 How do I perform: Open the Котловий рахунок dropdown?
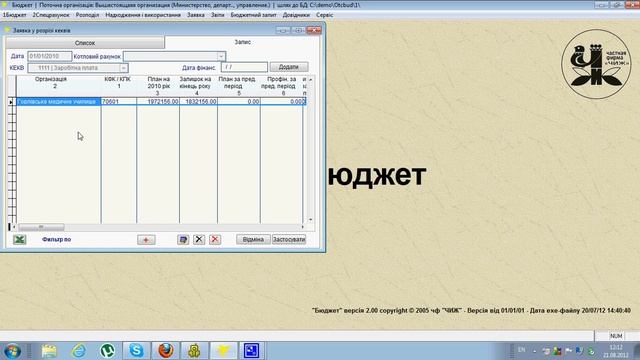tap(221, 56)
